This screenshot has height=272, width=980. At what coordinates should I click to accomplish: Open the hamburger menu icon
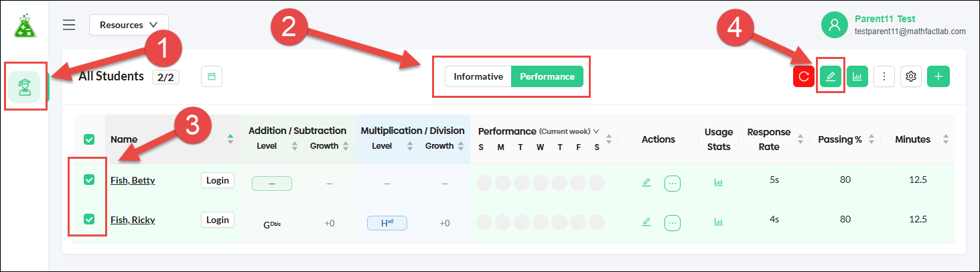(69, 25)
